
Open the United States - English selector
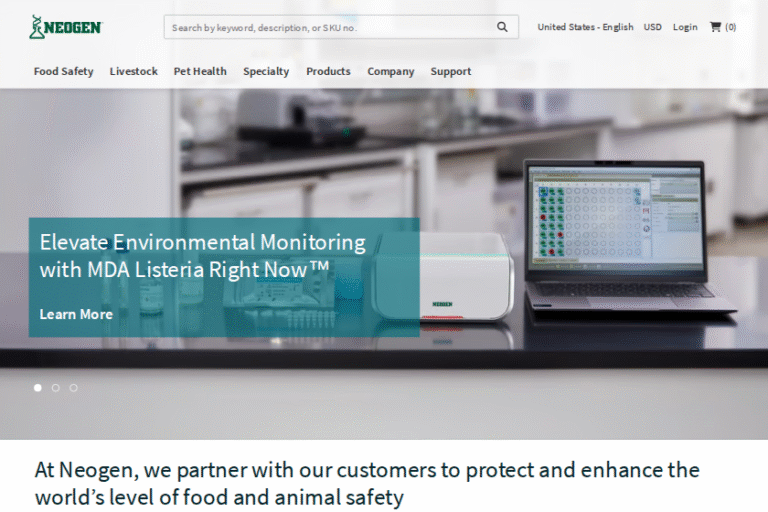[585, 27]
